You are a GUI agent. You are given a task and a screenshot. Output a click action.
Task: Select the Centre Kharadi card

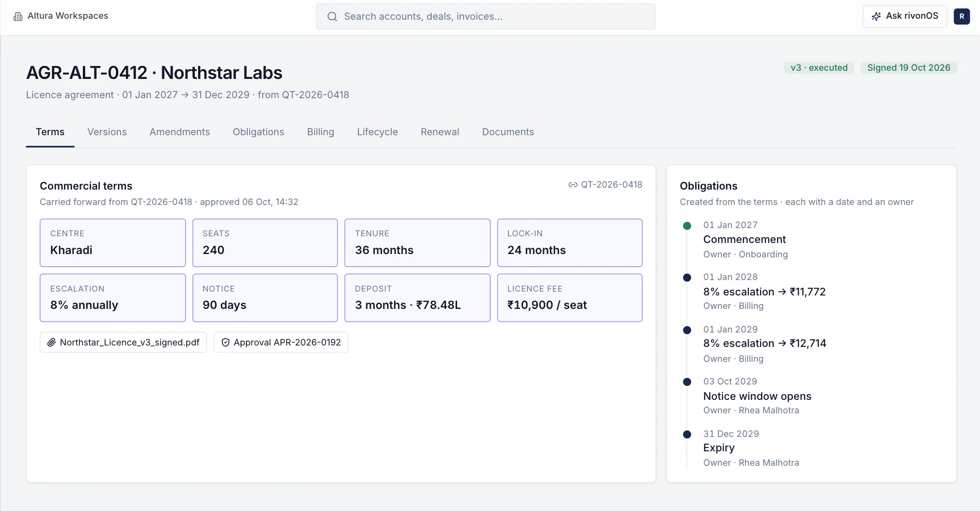pos(113,243)
